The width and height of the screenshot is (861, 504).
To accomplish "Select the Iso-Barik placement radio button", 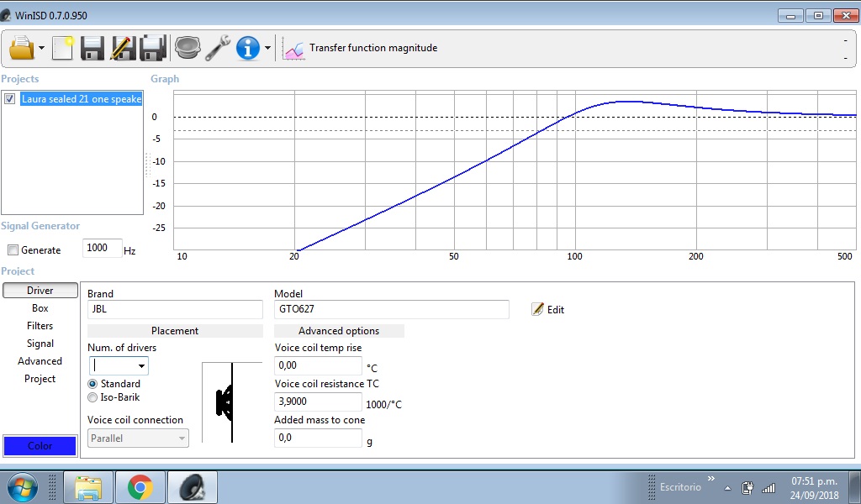I will click(92, 397).
